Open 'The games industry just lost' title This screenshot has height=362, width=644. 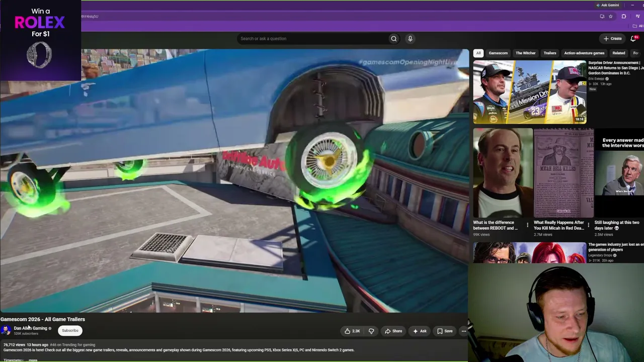616,247
